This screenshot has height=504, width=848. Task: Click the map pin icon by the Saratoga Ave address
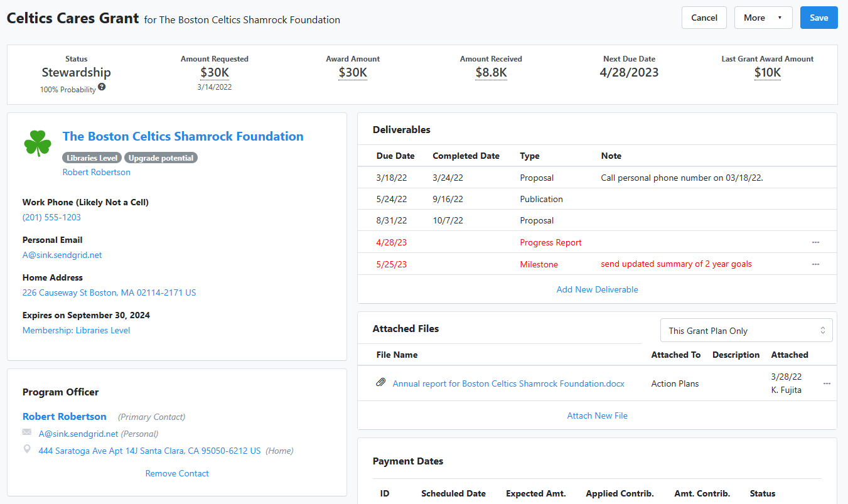pos(27,449)
